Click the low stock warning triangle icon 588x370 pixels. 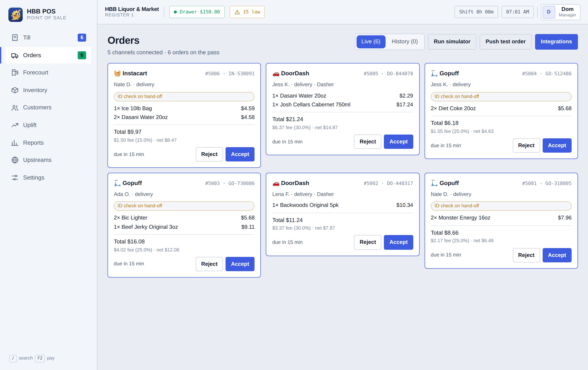tap(237, 12)
